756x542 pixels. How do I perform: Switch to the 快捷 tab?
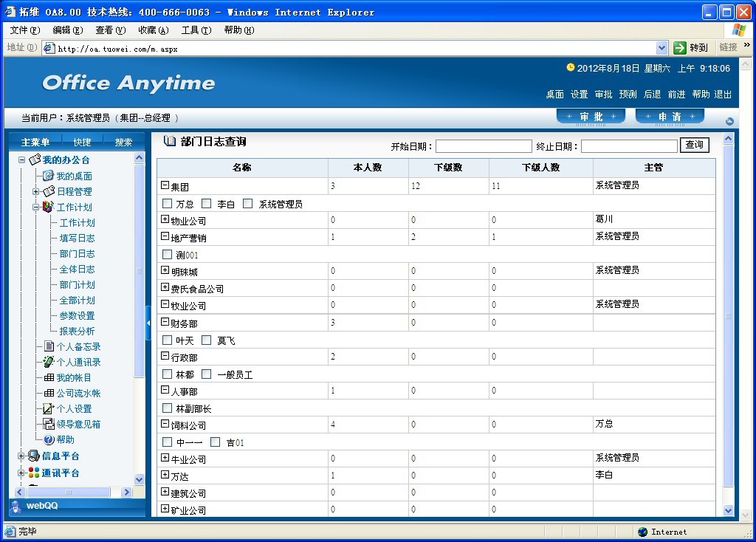click(82, 142)
